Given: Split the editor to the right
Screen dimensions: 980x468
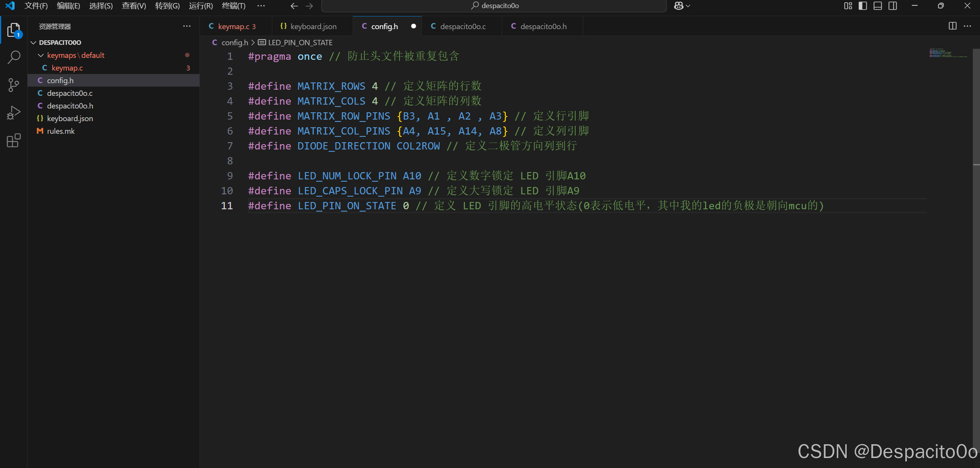Looking at the screenshot, I should 952,26.
